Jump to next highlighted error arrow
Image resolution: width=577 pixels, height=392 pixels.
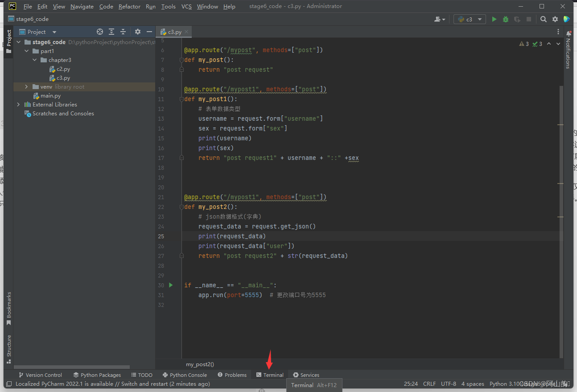tap(558, 44)
